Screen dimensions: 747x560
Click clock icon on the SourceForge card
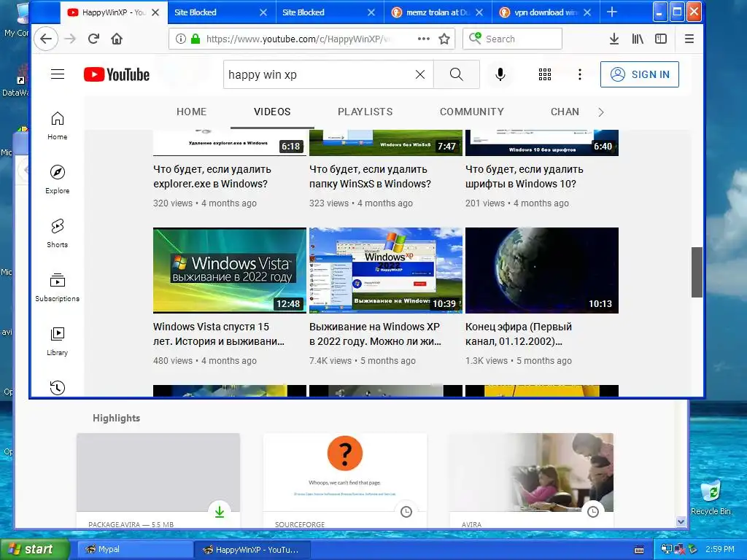pyautogui.click(x=406, y=512)
